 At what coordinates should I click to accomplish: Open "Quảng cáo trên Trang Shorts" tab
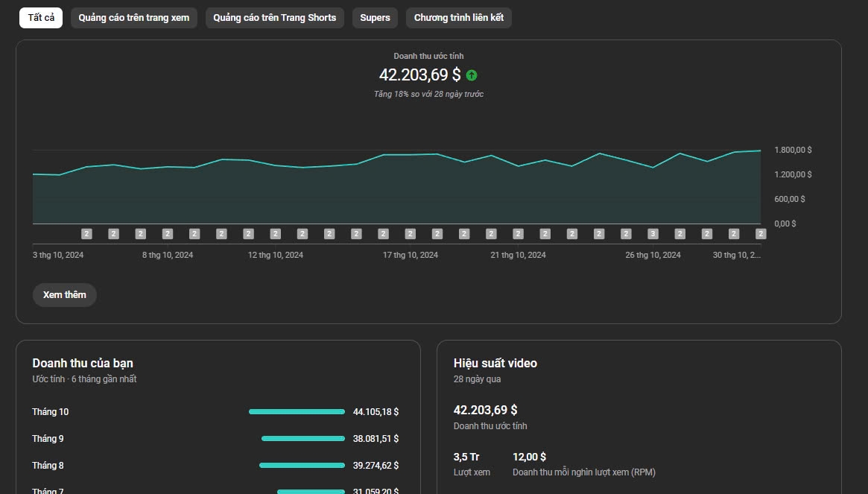click(x=274, y=18)
